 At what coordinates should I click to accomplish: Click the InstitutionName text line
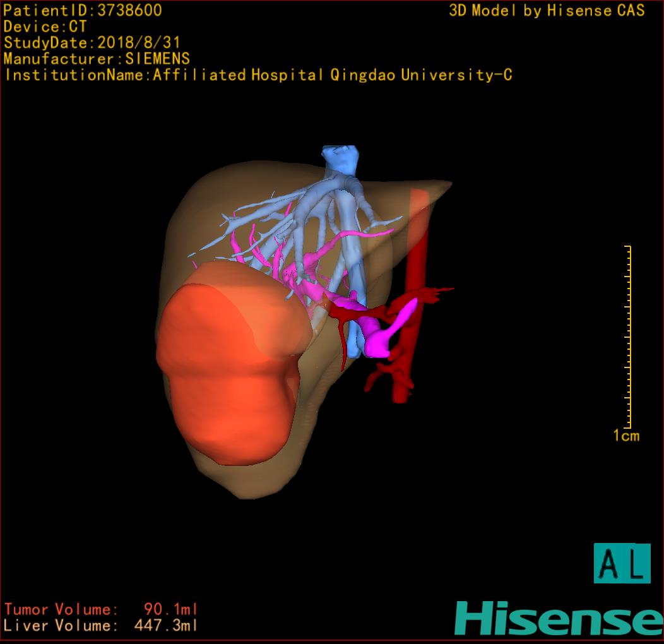[x=258, y=75]
